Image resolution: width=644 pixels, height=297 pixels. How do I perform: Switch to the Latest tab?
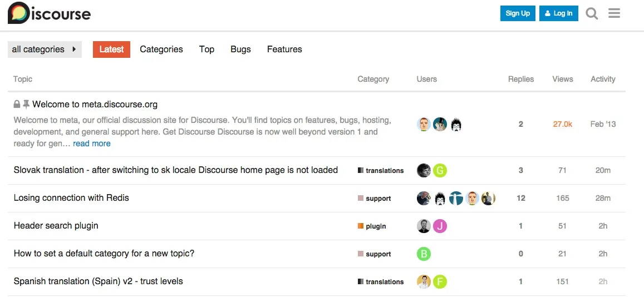pos(111,49)
